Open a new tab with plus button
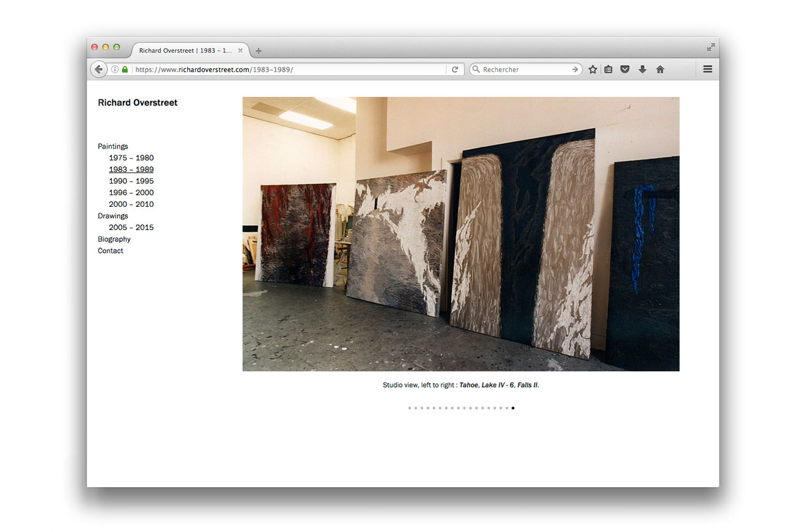798x532 pixels. click(x=258, y=51)
